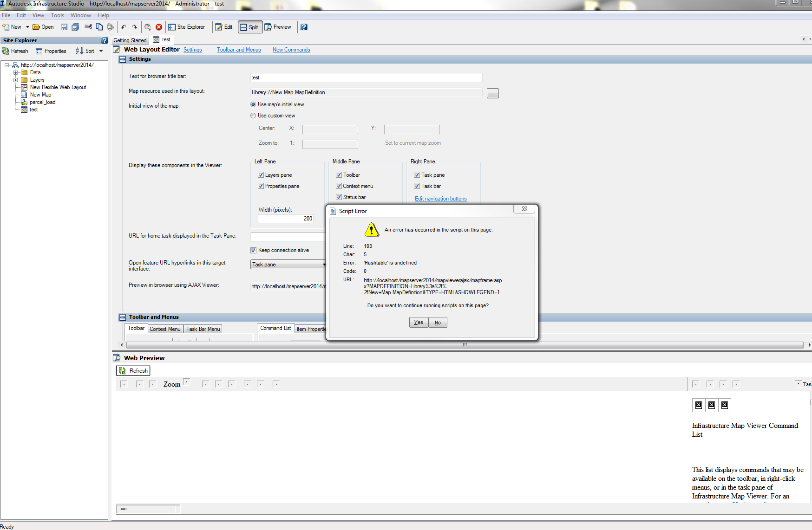Click the Undo arrow icon

[124, 27]
